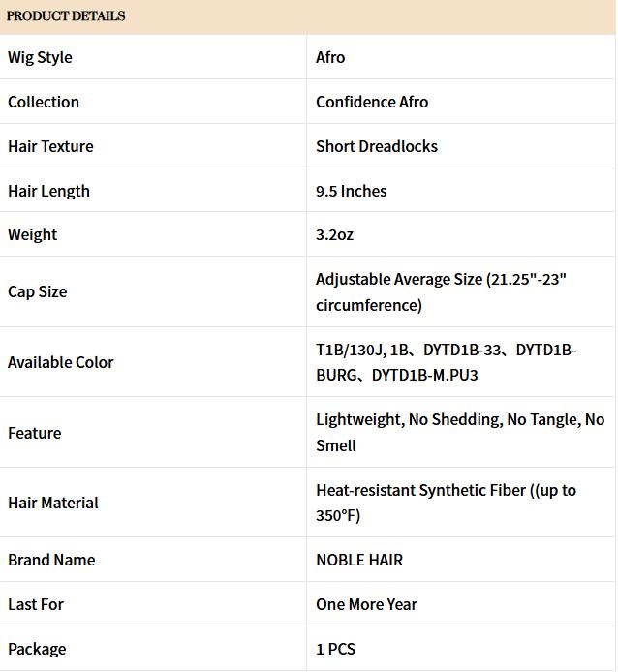618x672 pixels.
Task: Click the PRODUCT DETAILS header
Action: point(66,16)
